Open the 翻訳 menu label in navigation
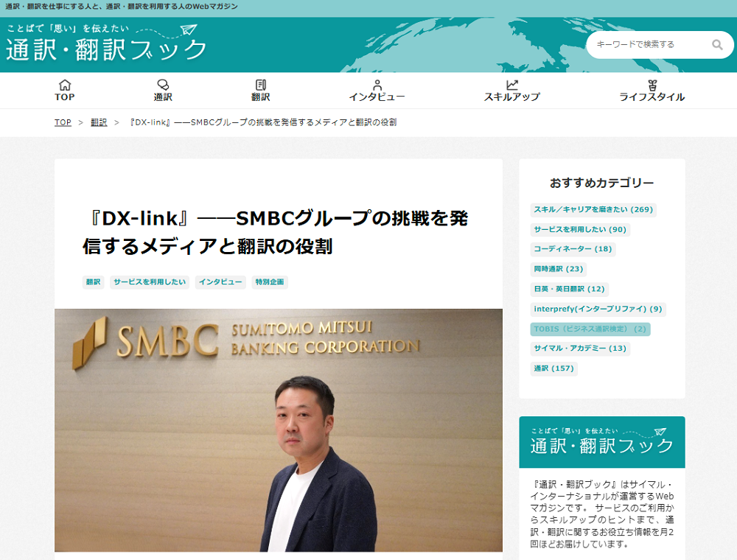The image size is (737, 560). 260,97
